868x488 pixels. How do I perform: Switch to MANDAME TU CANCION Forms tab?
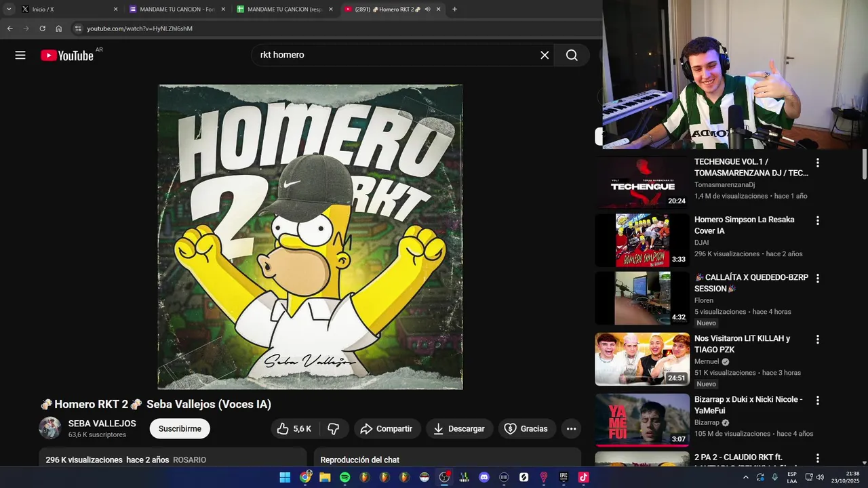coord(177,9)
